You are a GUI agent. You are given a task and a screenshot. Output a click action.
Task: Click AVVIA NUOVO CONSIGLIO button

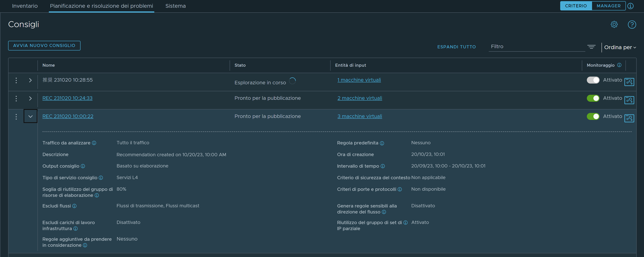click(x=44, y=46)
